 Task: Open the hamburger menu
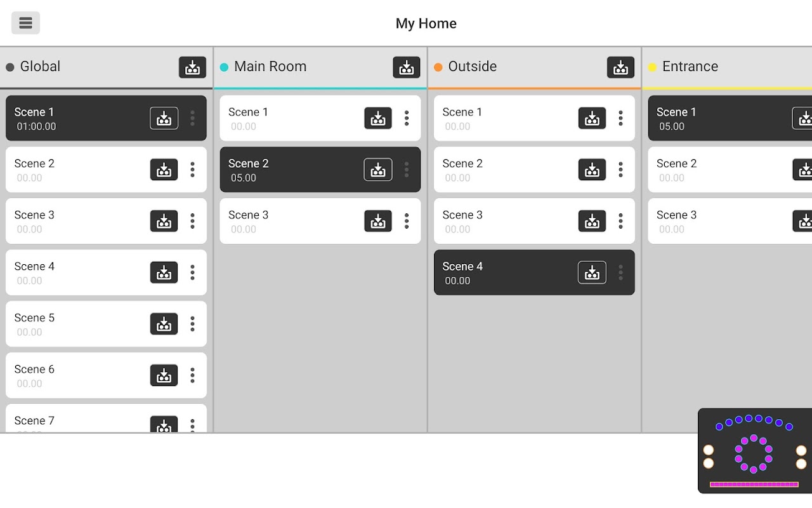(25, 23)
